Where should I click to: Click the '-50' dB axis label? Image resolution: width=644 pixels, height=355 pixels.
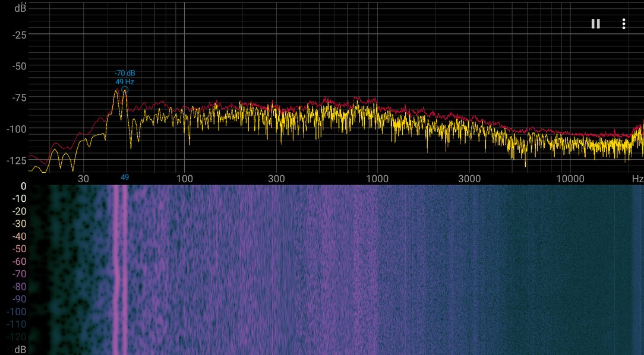pyautogui.click(x=19, y=66)
